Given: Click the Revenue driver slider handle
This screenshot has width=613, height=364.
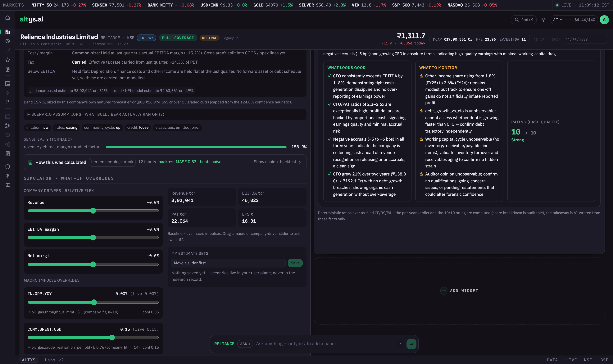Looking at the screenshot, I should click(x=93, y=211).
